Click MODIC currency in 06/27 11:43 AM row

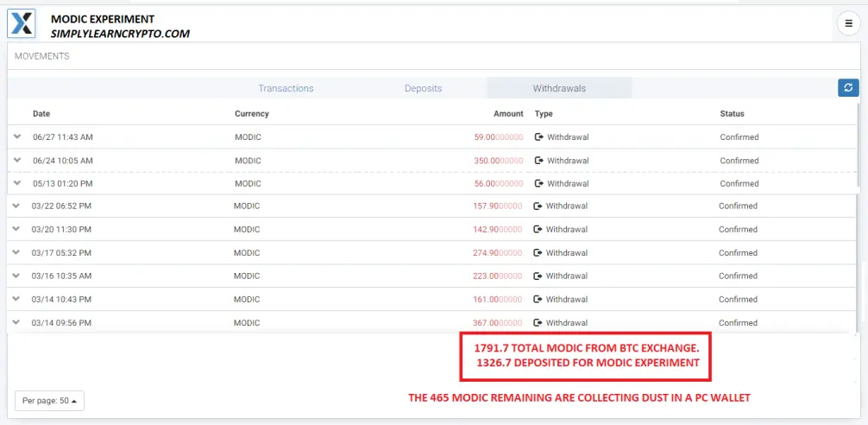(248, 136)
